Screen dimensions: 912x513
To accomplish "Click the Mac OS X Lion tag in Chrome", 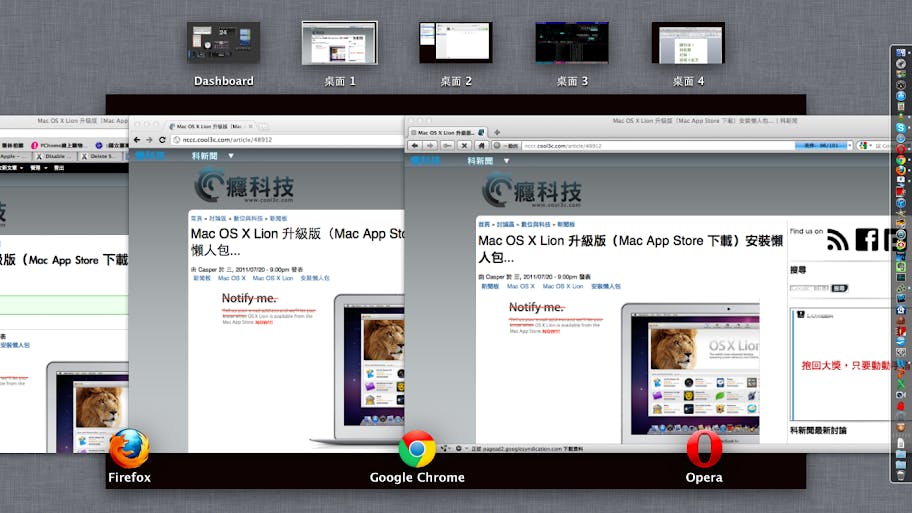I will pos(273,278).
